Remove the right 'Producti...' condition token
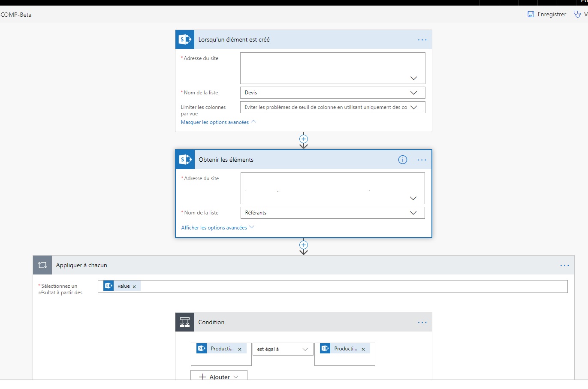Viewport: 588px width, 389px height. (363, 349)
